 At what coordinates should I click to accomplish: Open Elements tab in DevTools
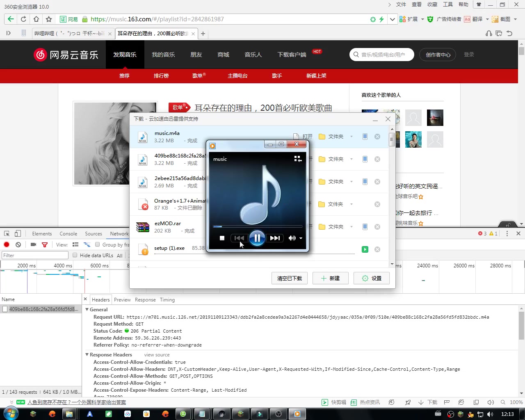[x=42, y=234]
